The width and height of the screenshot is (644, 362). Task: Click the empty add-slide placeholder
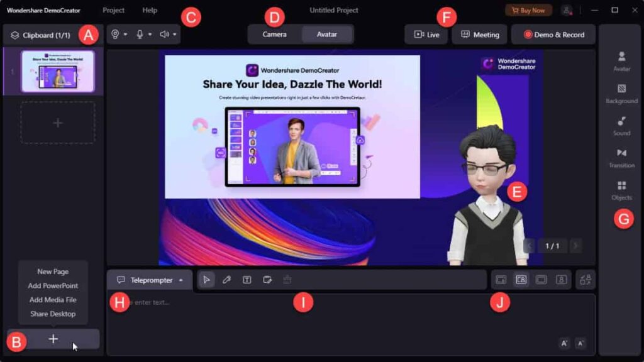(58, 123)
